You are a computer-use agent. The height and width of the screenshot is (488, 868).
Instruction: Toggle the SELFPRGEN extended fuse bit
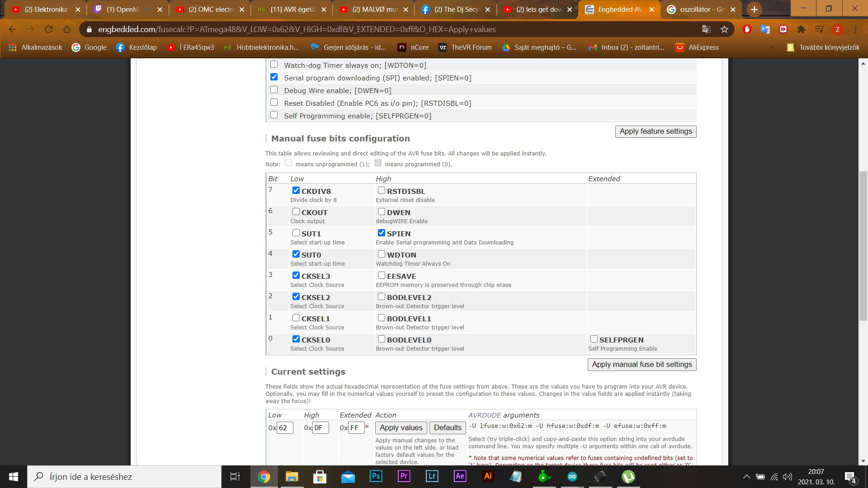click(594, 339)
